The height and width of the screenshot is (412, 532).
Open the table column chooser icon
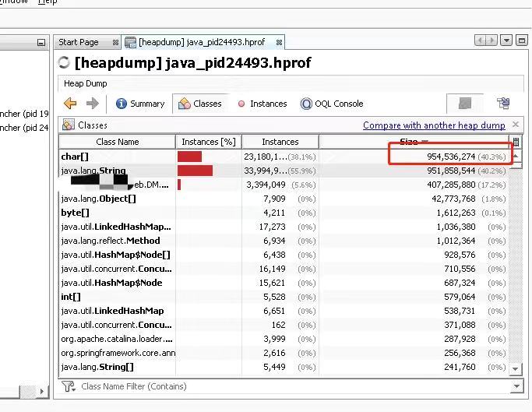(x=516, y=142)
